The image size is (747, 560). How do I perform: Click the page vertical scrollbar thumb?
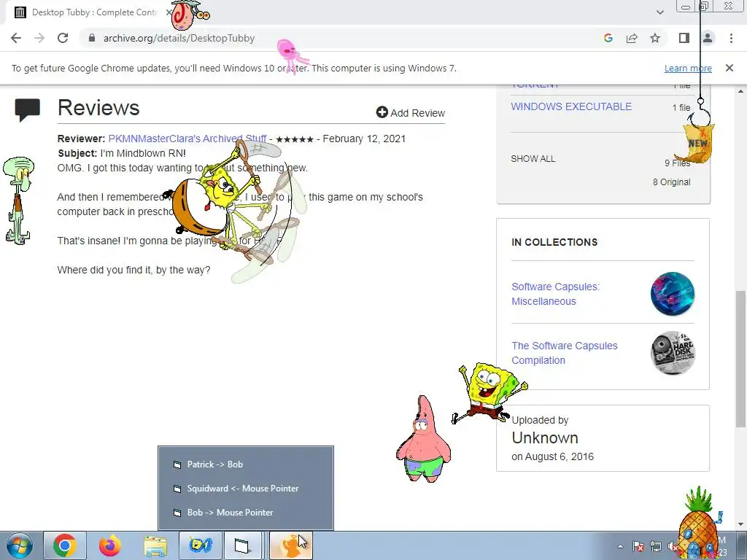740,359
